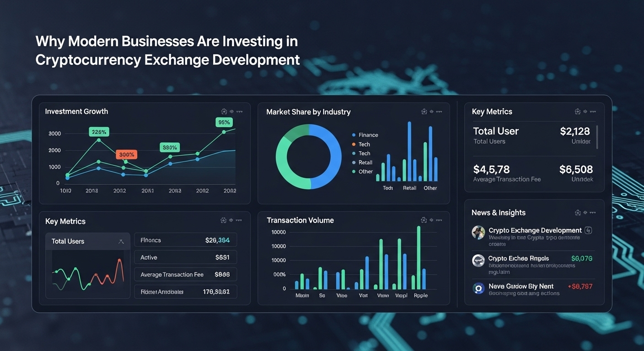The height and width of the screenshot is (351, 644).
Task: Select the Average Transaction Fee row with $866
Action: click(185, 275)
